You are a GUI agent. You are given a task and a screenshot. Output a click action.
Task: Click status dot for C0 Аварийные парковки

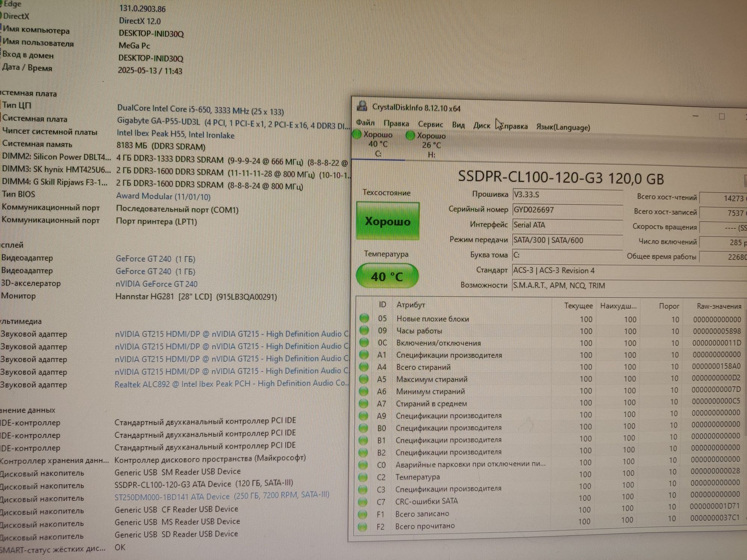[x=363, y=465]
